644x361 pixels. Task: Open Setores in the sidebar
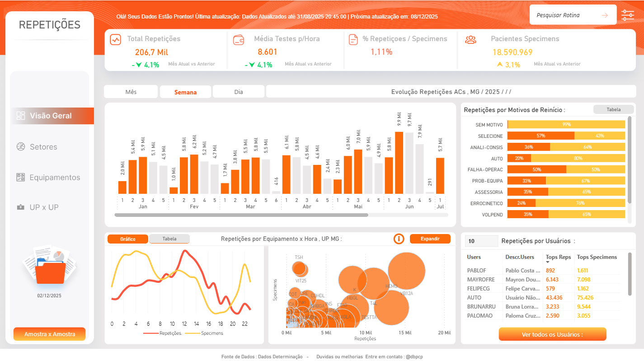point(43,147)
